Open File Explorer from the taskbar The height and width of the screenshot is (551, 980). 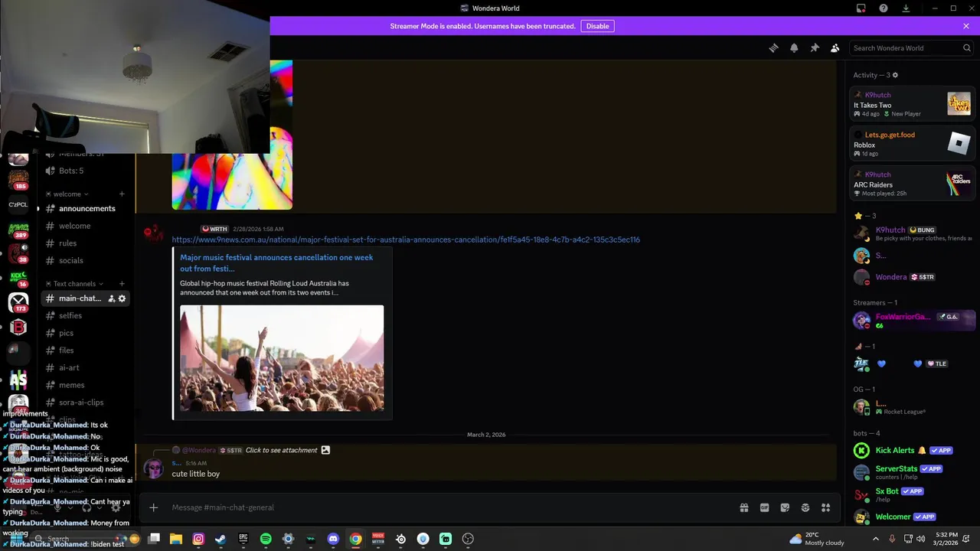(x=175, y=539)
